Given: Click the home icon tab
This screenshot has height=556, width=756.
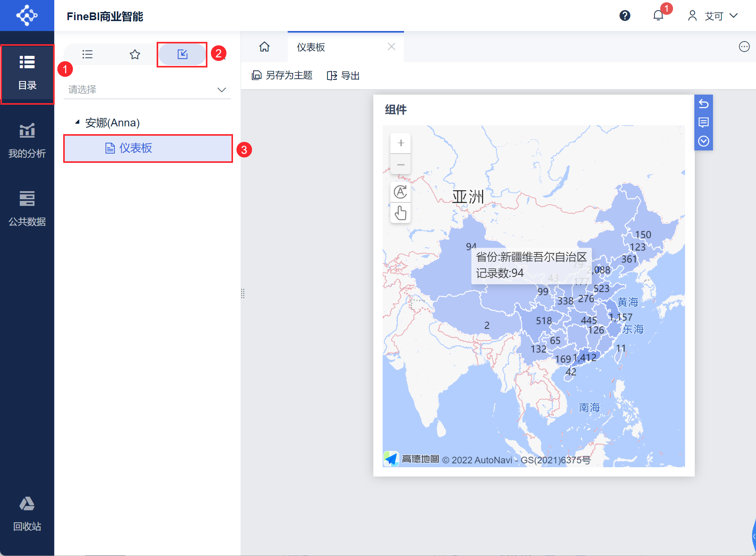Looking at the screenshot, I should (x=264, y=47).
